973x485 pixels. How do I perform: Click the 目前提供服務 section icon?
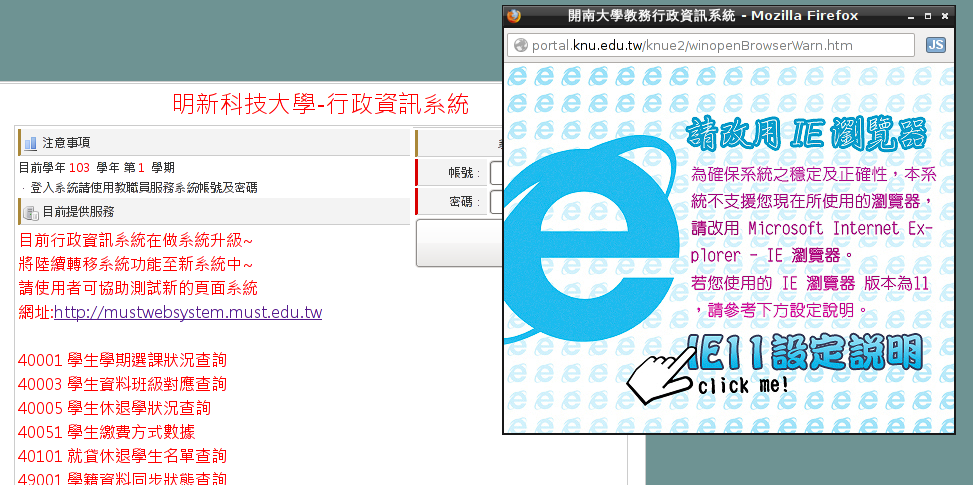[x=31, y=213]
